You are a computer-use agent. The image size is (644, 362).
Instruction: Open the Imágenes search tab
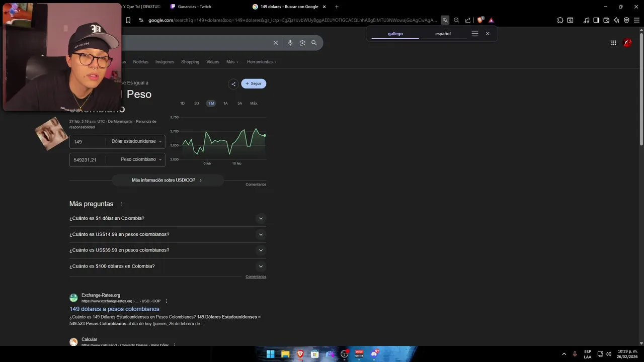[x=165, y=62]
